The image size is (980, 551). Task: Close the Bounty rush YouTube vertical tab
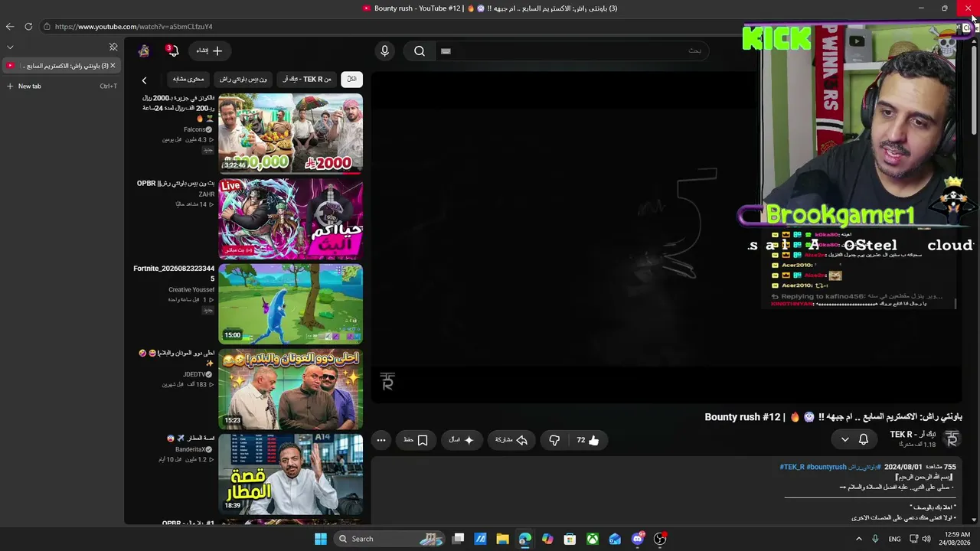[x=113, y=66]
